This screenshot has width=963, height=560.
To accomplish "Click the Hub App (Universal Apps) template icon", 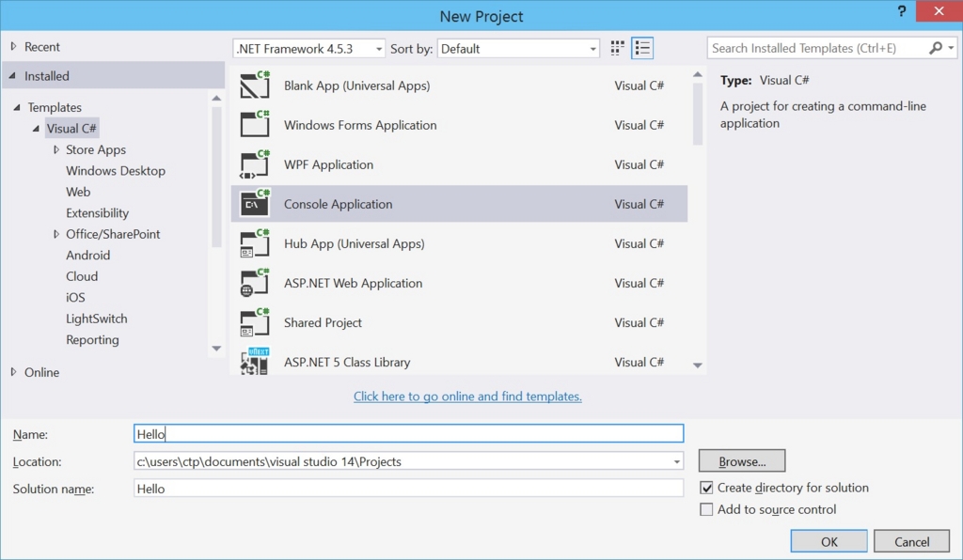I will coord(255,243).
